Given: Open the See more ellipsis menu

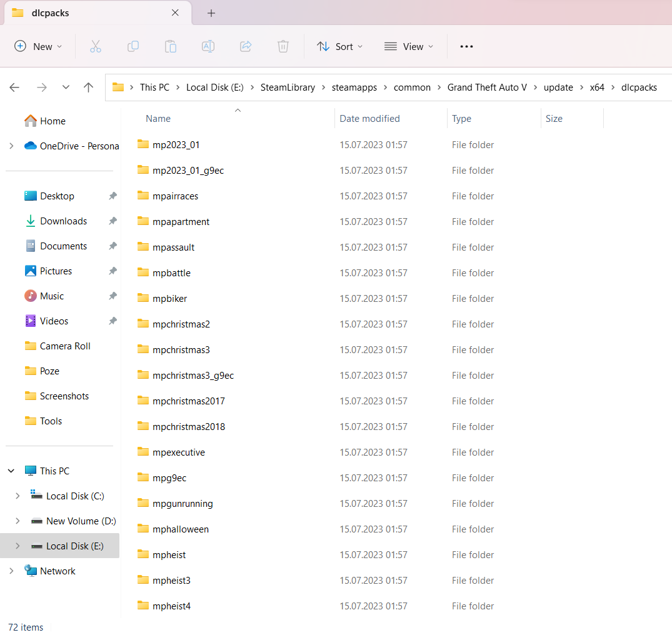Looking at the screenshot, I should pyautogui.click(x=466, y=46).
